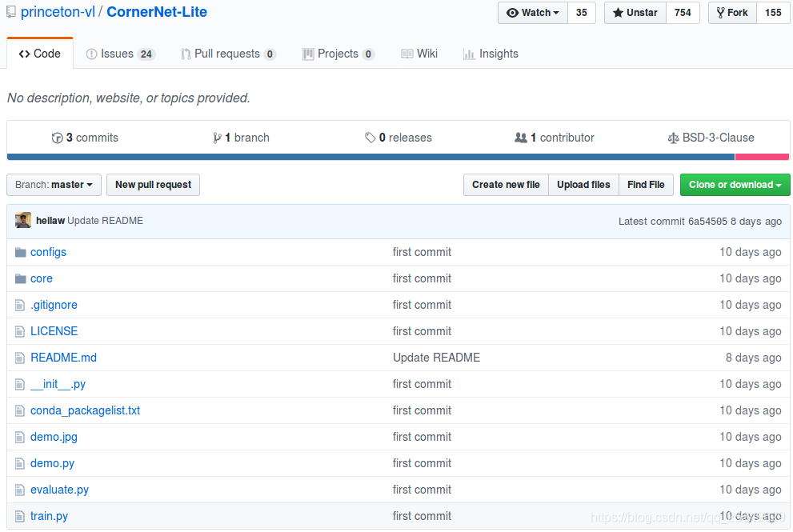The image size is (793, 532).
Task: Switch to the Code tab
Action: pos(40,54)
